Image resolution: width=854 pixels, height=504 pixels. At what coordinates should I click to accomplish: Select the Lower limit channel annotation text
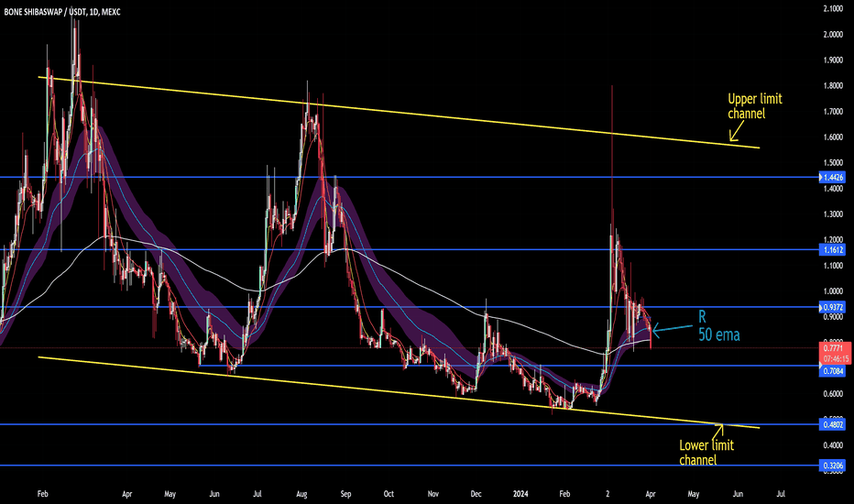tap(706, 453)
